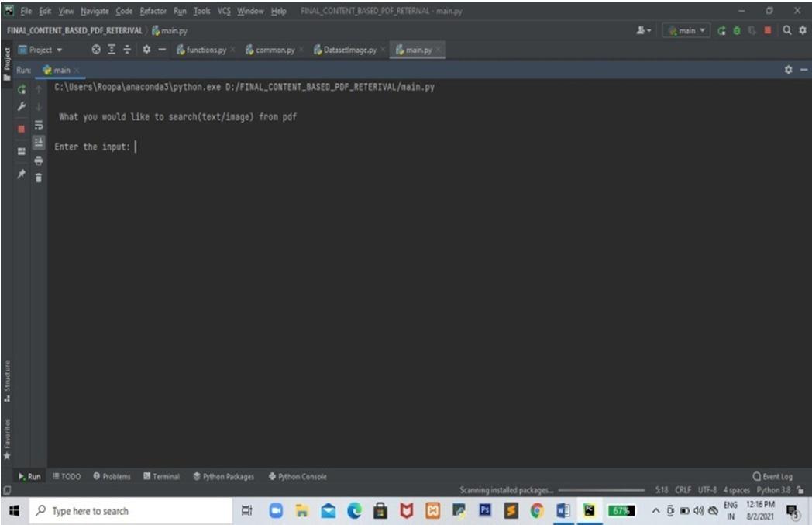The width and height of the screenshot is (812, 525).
Task: Click the down stack trace arrow
Action: 38,107
